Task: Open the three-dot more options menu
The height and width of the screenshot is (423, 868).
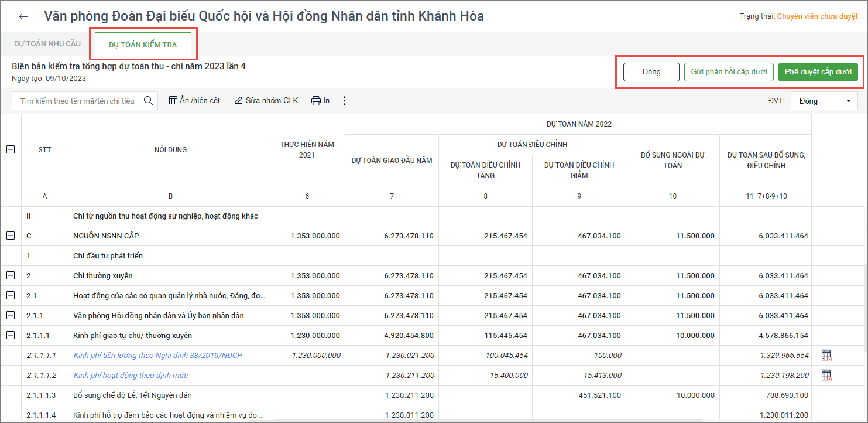Action: coord(344,101)
